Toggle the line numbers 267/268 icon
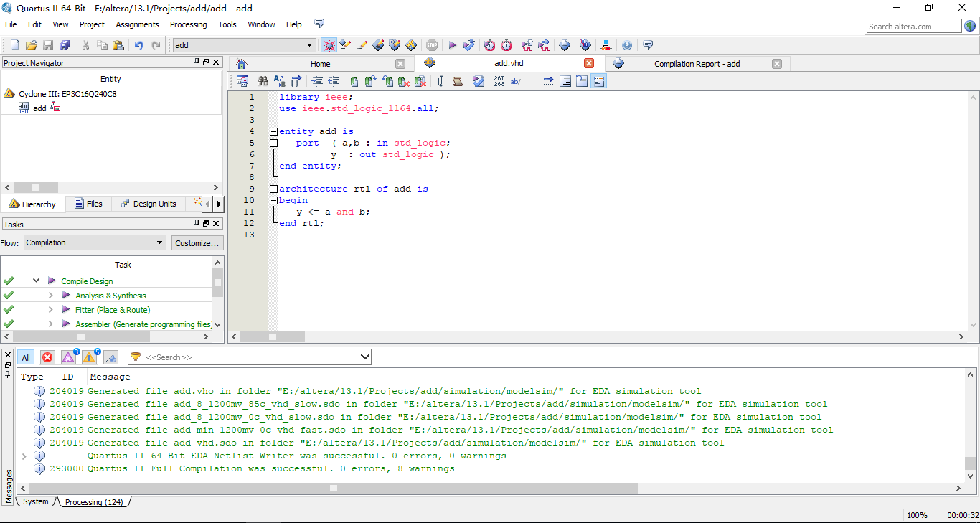The width and height of the screenshot is (980, 523). (x=499, y=81)
